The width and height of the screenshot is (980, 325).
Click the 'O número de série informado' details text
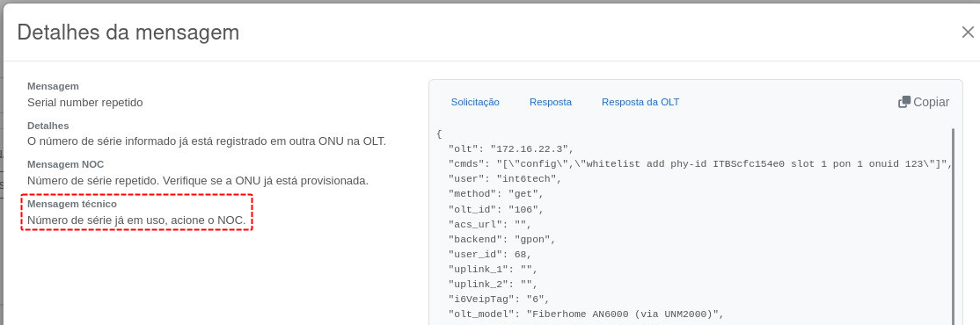pos(207,141)
